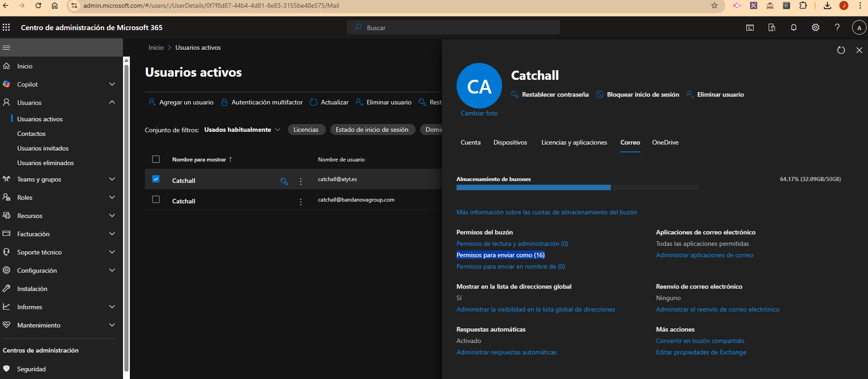
Task: Open the Usados habitualmente filter dropdown
Action: click(242, 130)
